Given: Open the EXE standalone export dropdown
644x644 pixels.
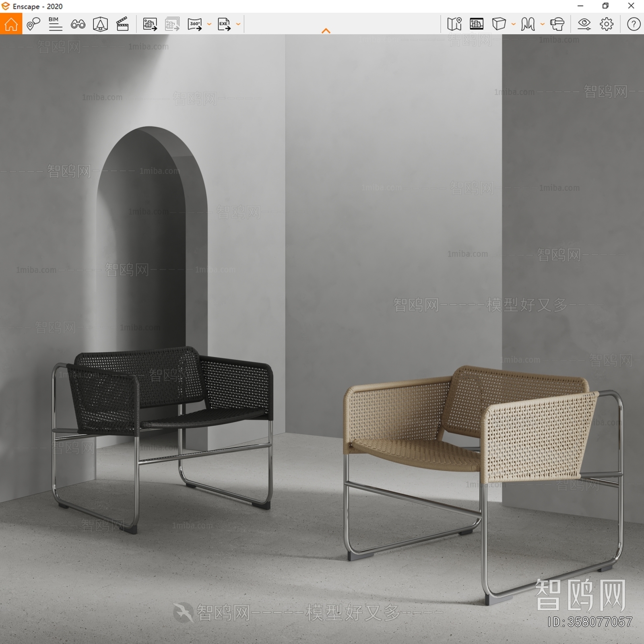Looking at the screenshot, I should point(238,24).
